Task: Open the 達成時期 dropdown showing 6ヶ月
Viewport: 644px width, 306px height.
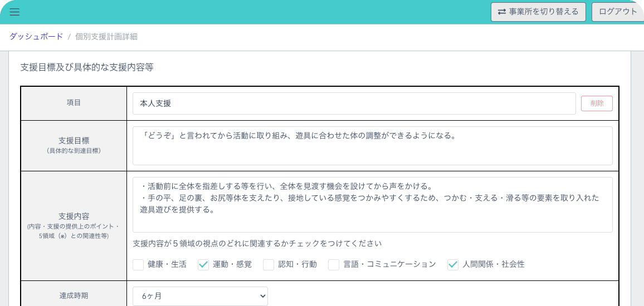Action: pyautogui.click(x=200, y=296)
